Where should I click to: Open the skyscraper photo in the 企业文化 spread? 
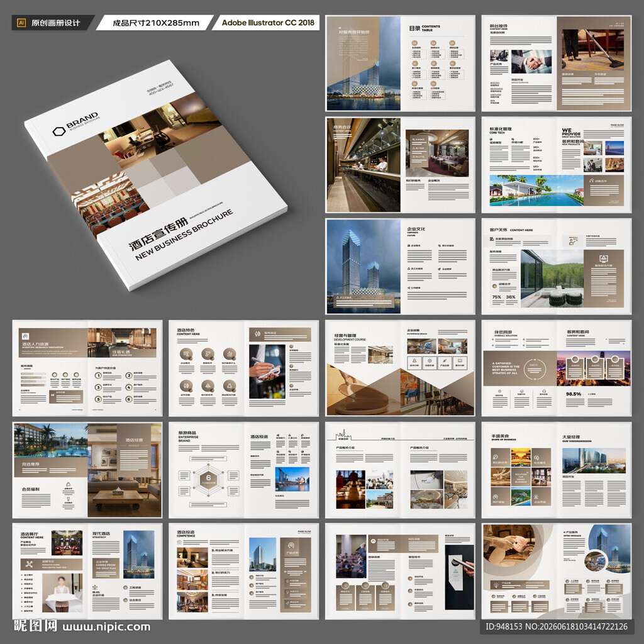point(363,266)
